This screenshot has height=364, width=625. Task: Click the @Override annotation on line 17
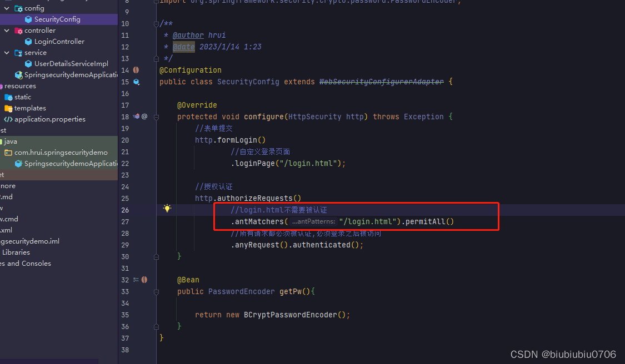click(197, 105)
